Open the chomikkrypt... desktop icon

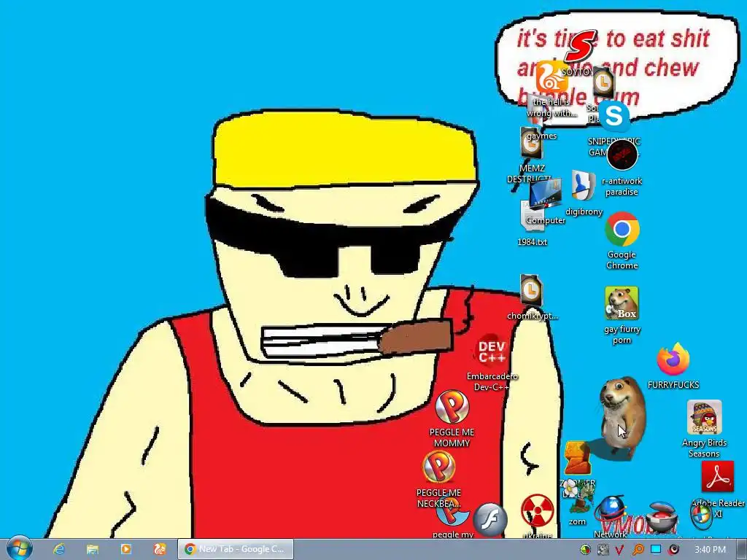(531, 291)
